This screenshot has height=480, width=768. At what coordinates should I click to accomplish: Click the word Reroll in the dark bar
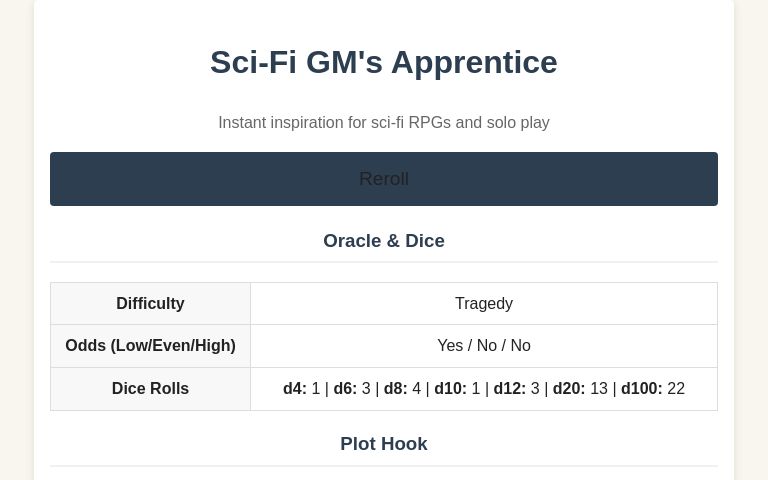point(383,179)
